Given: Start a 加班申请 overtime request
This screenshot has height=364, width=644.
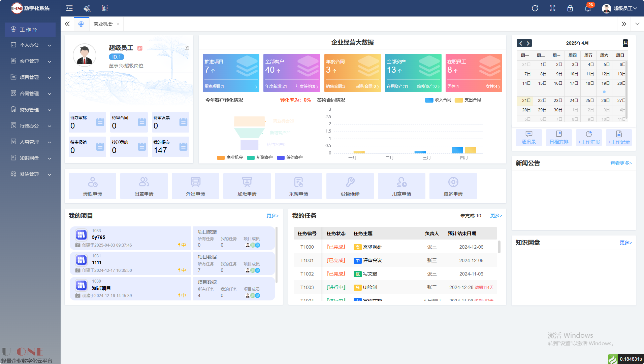Looking at the screenshot, I should pyautogui.click(x=247, y=186).
